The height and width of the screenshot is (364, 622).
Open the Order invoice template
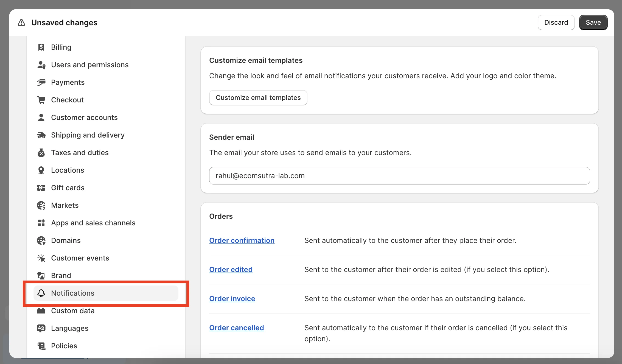coord(232,299)
